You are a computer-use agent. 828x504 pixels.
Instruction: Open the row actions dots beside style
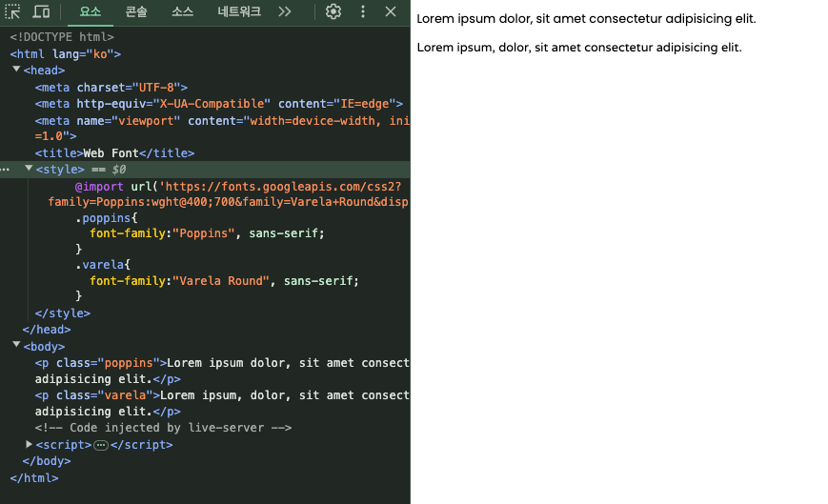point(6,170)
